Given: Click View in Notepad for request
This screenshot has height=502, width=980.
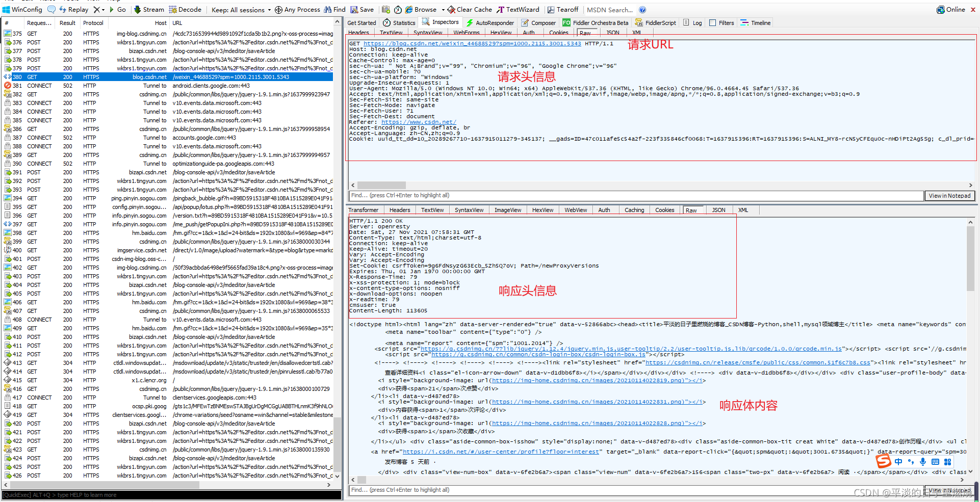Looking at the screenshot, I should (x=949, y=196).
